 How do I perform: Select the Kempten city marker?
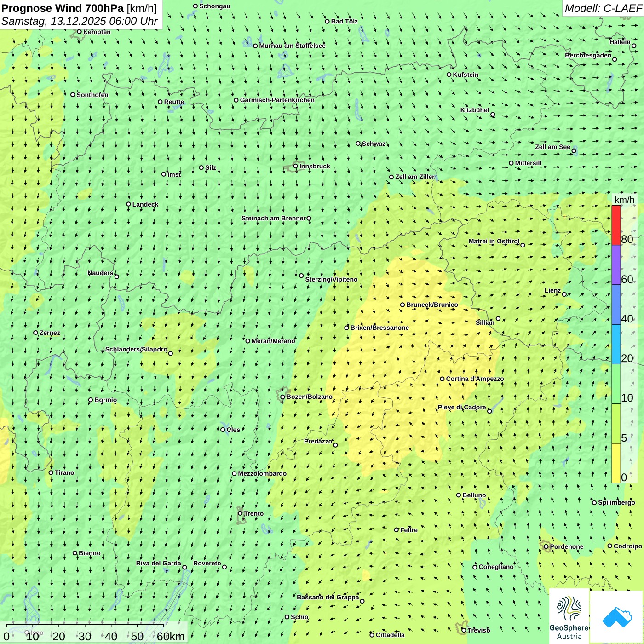pyautogui.click(x=79, y=32)
